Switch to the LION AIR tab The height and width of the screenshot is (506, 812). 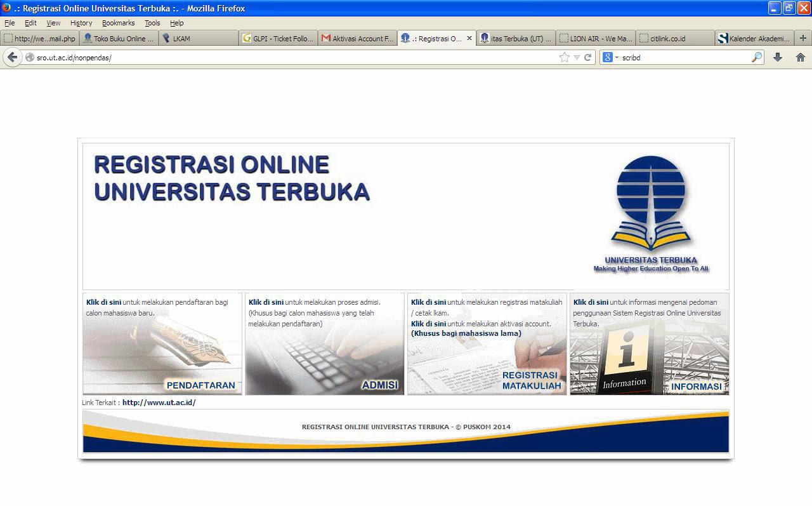[596, 38]
